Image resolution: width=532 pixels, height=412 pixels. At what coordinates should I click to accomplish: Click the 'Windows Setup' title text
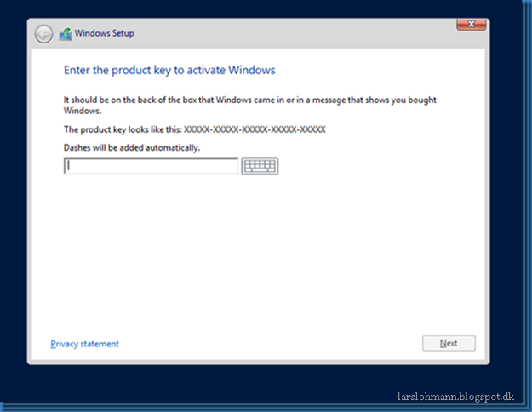point(105,33)
